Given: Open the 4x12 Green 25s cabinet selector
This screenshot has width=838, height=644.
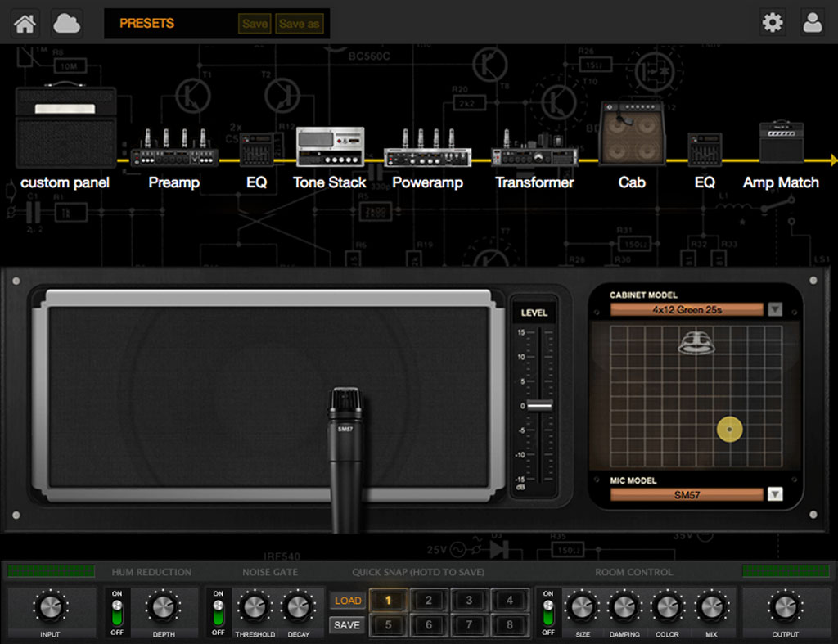Looking at the screenshot, I should pos(687,309).
